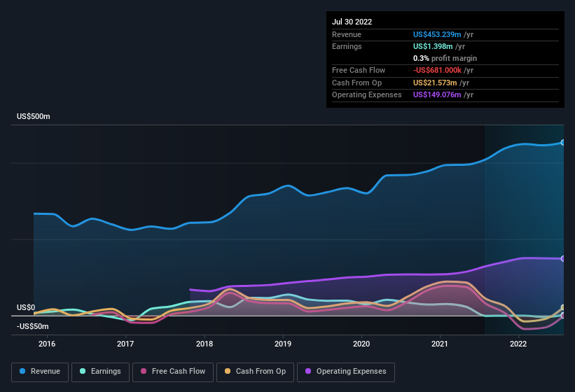Click the US$500m y-axis label
Image resolution: width=575 pixels, height=392 pixels.
point(34,116)
